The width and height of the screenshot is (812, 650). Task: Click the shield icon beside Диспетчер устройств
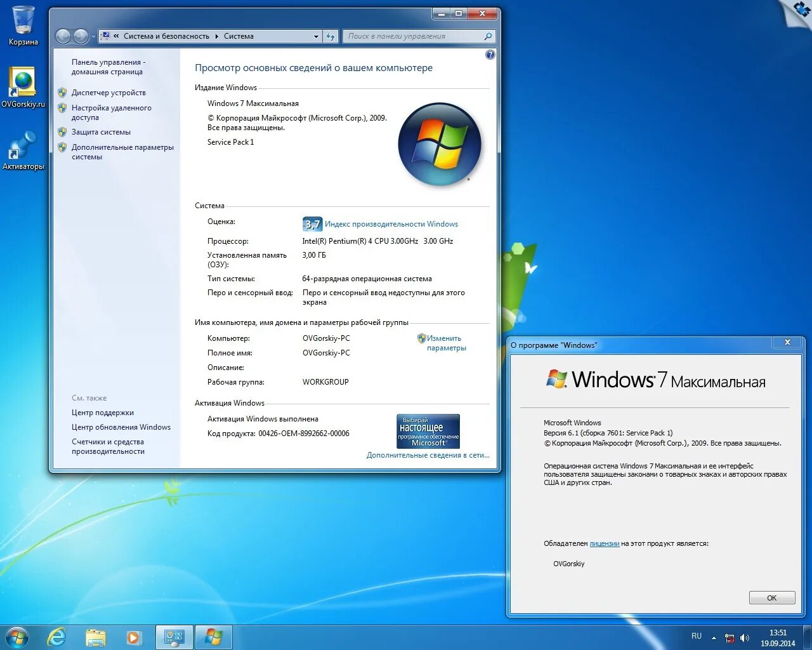[62, 93]
